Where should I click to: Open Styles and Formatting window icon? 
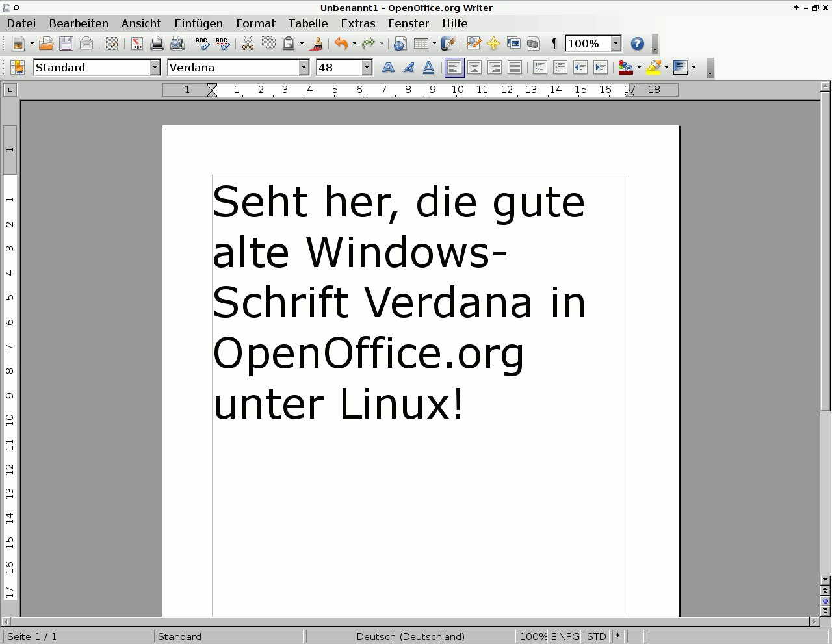coord(18,68)
